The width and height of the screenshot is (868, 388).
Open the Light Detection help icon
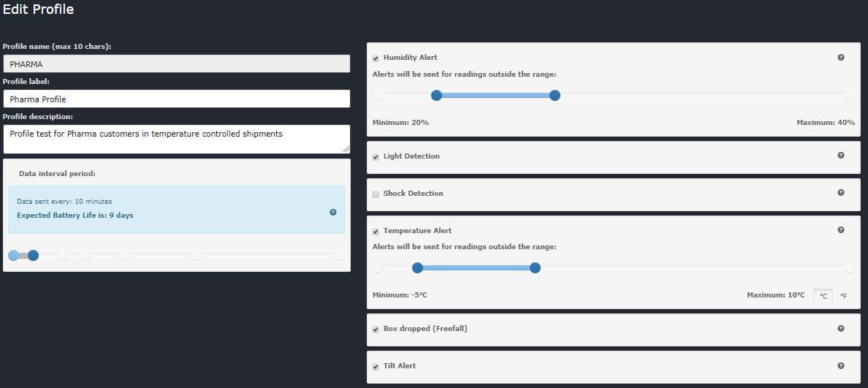click(x=840, y=156)
